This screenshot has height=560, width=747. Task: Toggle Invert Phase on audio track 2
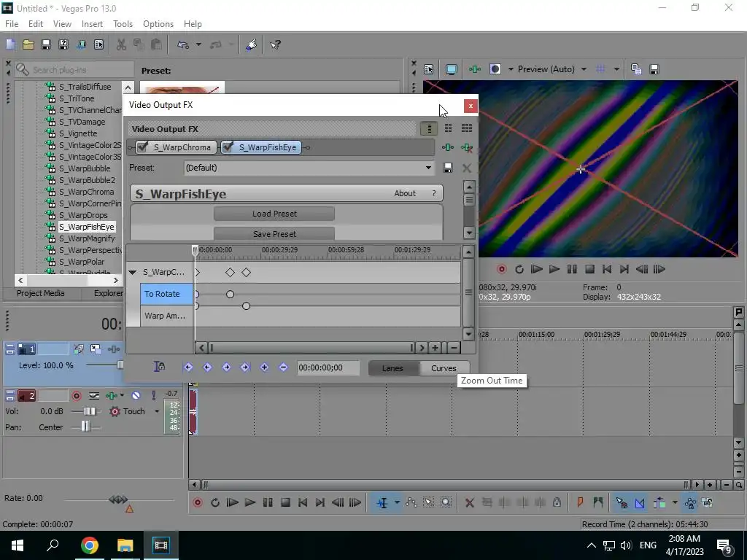pyautogui.click(x=94, y=396)
